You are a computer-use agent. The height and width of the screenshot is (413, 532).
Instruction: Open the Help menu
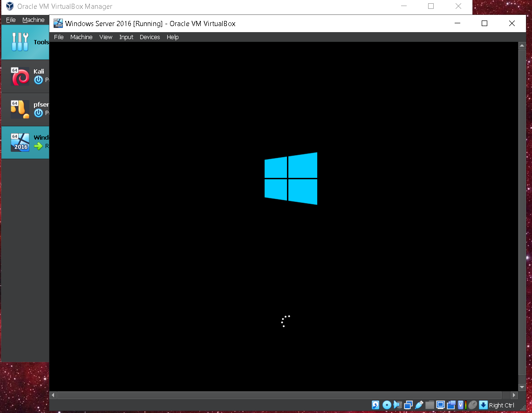pyautogui.click(x=172, y=37)
